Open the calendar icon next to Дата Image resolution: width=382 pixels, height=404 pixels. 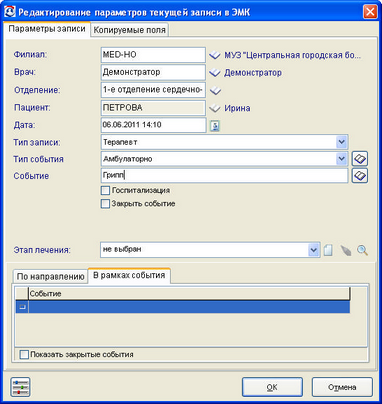click(x=215, y=126)
